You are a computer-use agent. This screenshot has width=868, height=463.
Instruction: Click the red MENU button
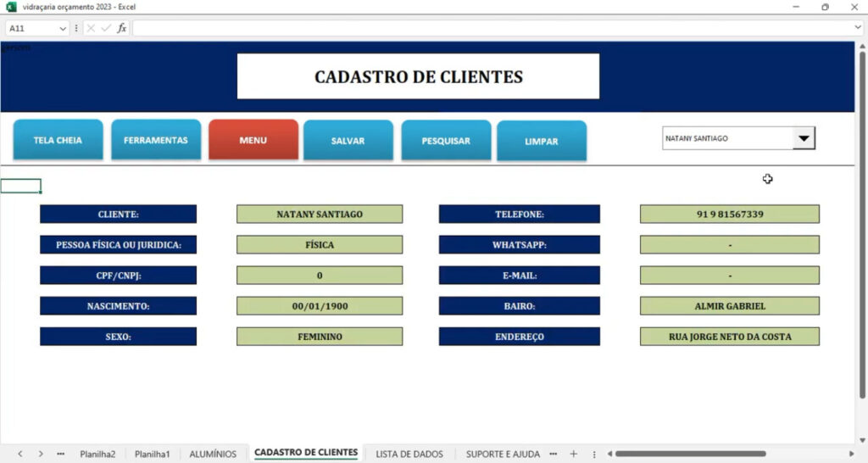click(x=253, y=140)
